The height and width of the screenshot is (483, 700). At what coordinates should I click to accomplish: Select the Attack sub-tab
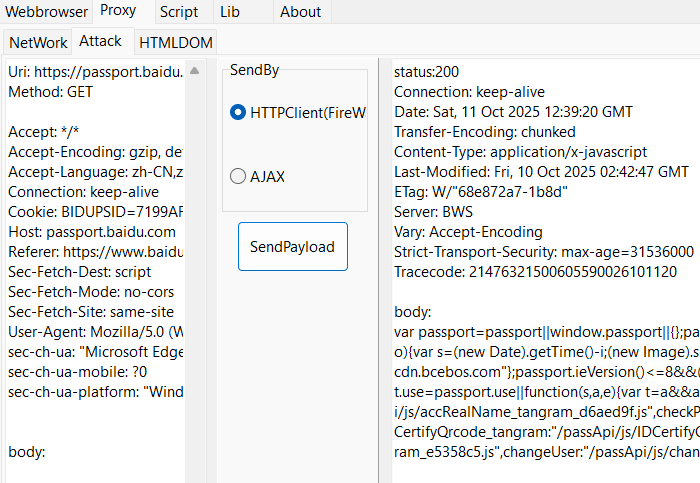[100, 41]
